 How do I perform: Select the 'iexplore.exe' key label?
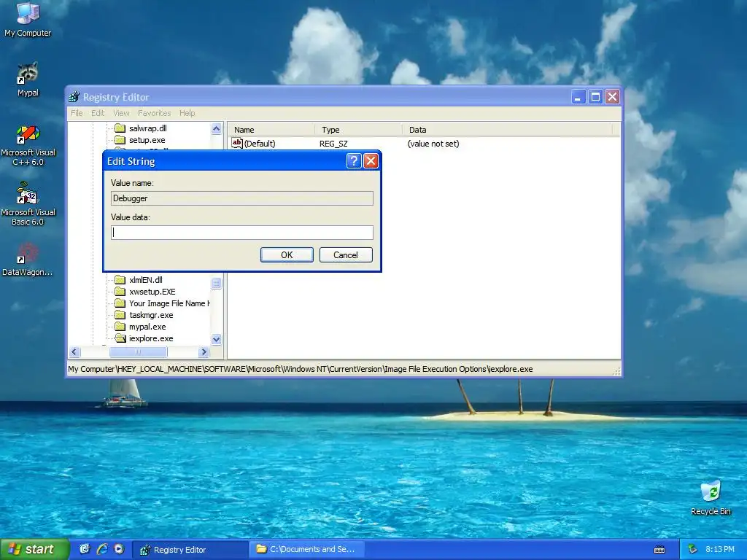point(151,338)
